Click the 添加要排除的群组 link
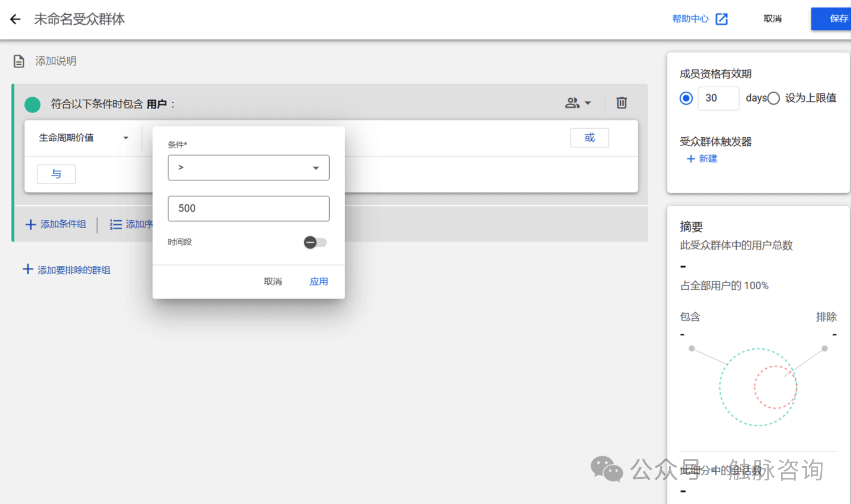Screen dimensions: 851x504 (74, 270)
